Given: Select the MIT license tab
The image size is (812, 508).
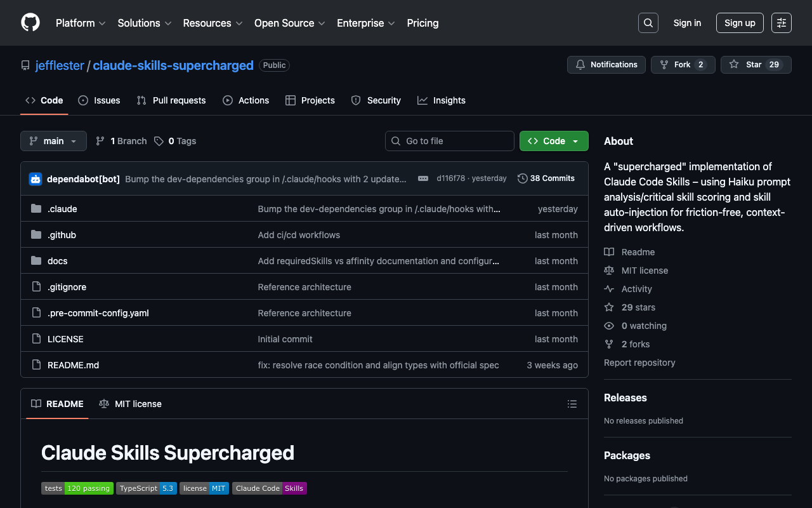Looking at the screenshot, I should point(131,404).
